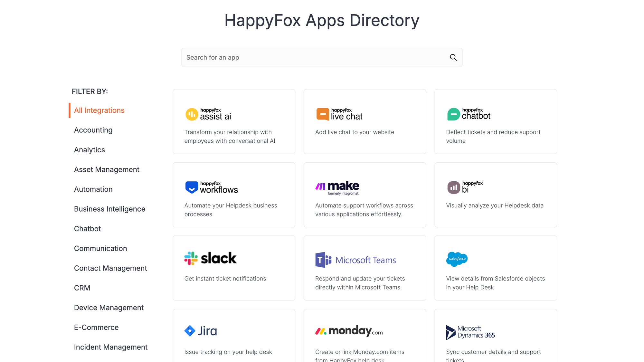Select the All Integrations filter
This screenshot has width=644, height=362.
99,110
